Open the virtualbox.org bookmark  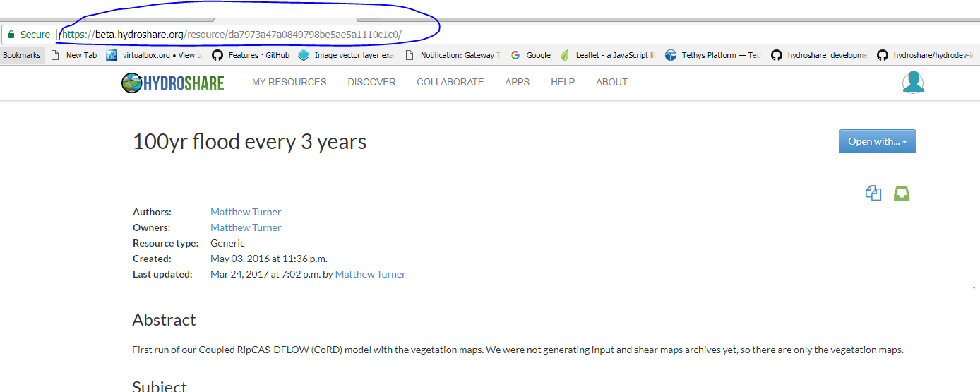tap(154, 55)
